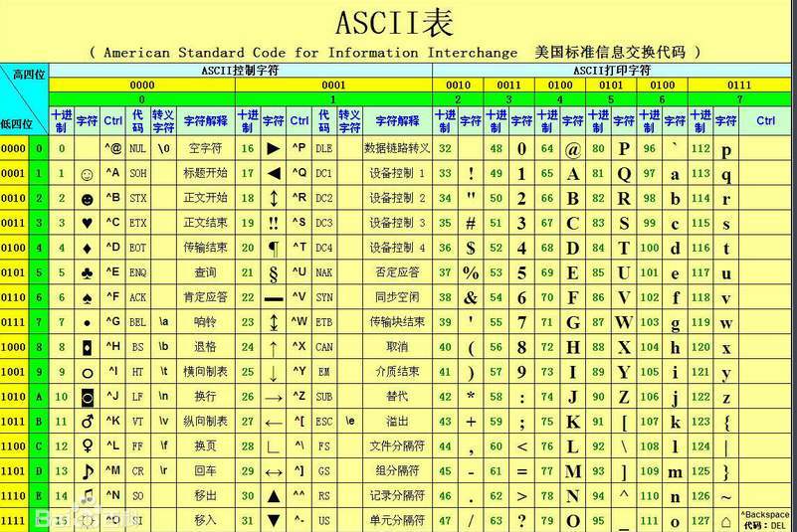The image size is (797, 532).
Task: Click the right-pointing triangle beside decimal 16
Action: (x=274, y=149)
